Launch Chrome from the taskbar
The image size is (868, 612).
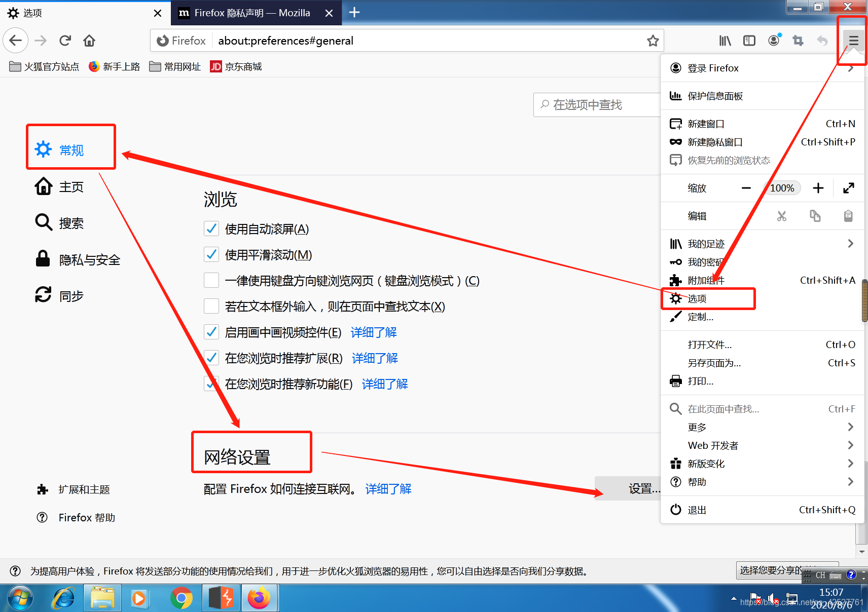[x=182, y=598]
